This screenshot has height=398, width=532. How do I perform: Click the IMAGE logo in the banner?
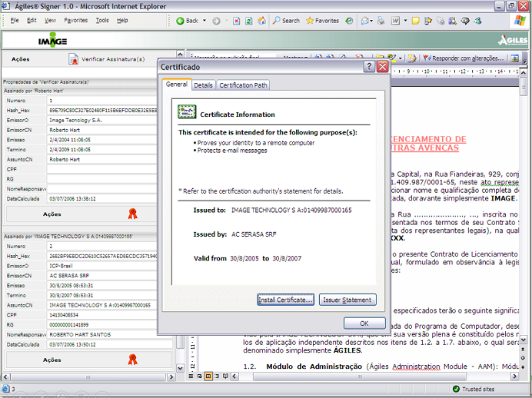(x=52, y=41)
